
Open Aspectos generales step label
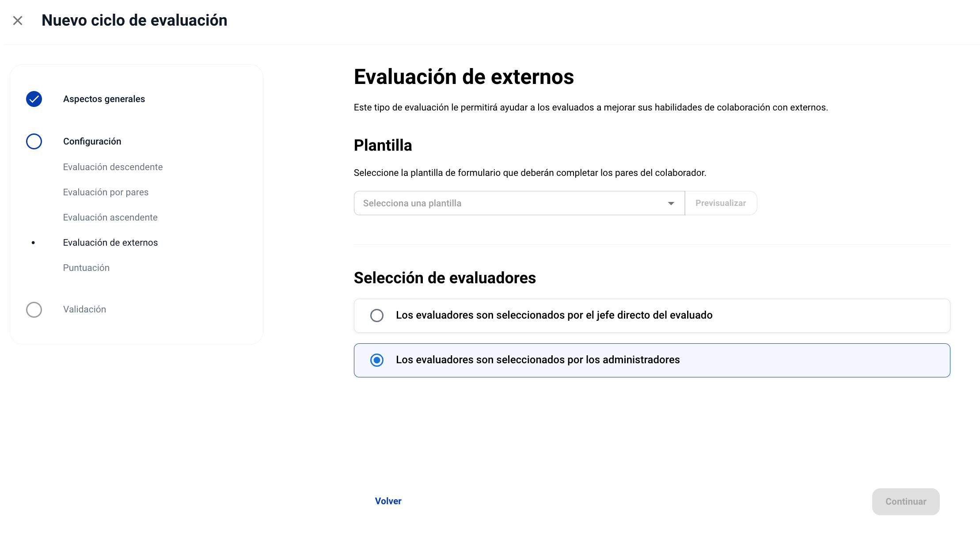[104, 99]
